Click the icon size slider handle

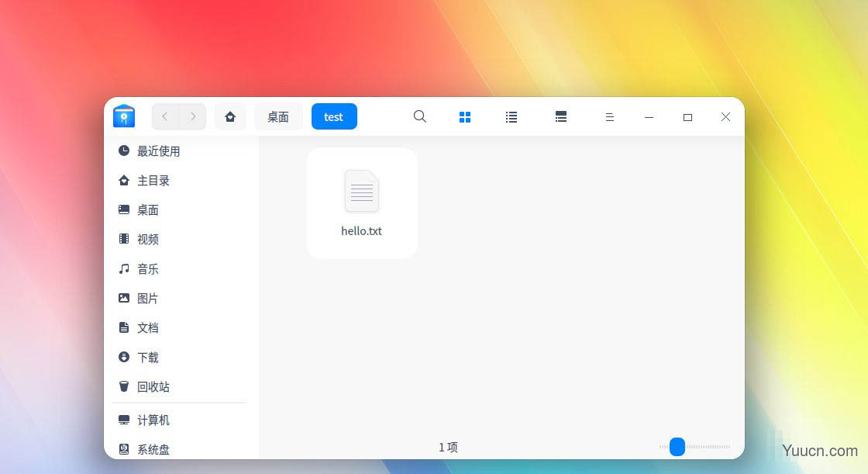(x=677, y=446)
